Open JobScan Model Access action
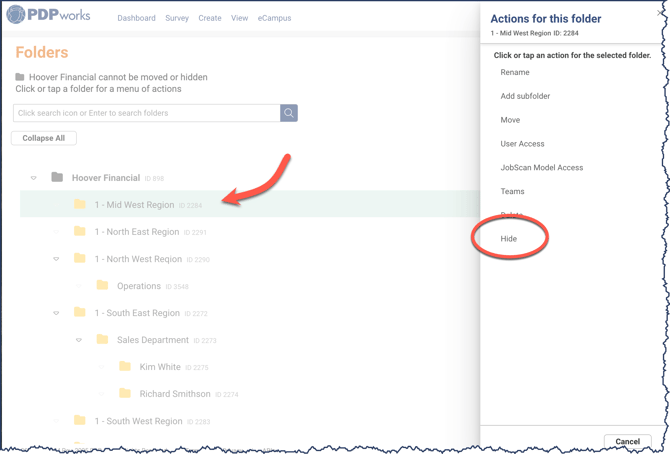 point(541,168)
